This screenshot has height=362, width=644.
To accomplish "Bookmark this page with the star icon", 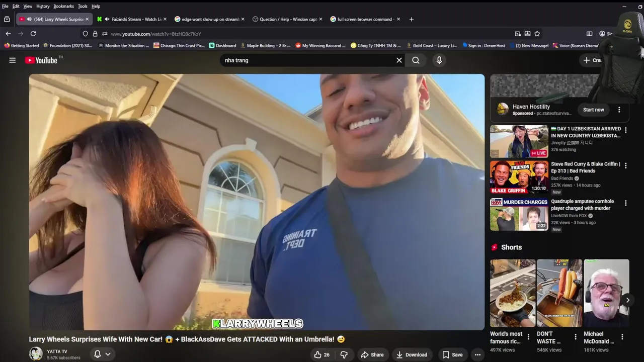I will 537,34.
